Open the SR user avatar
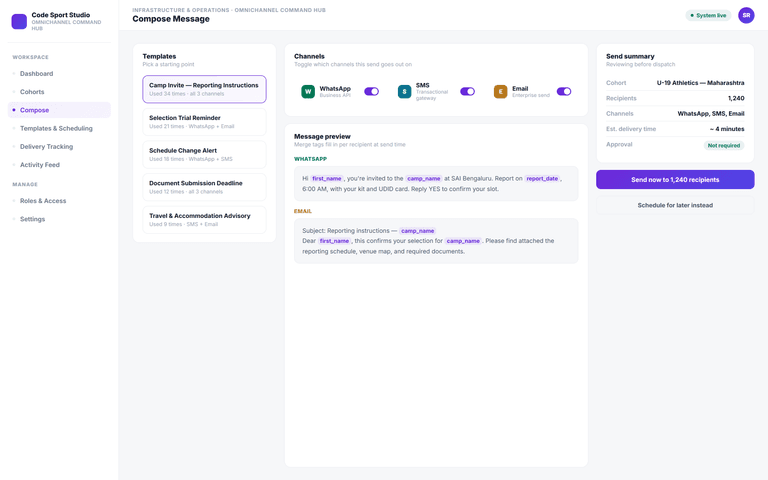This screenshot has width=768, height=480. pos(746,15)
